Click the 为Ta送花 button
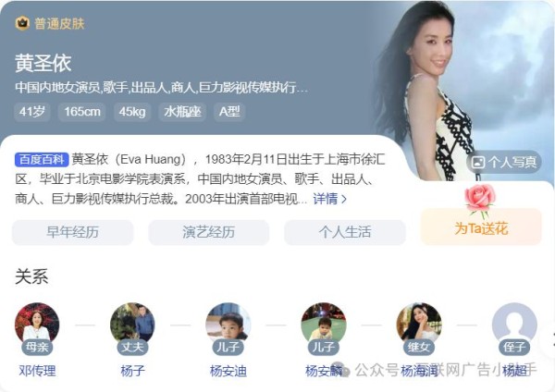555x392 pixels. point(481,228)
